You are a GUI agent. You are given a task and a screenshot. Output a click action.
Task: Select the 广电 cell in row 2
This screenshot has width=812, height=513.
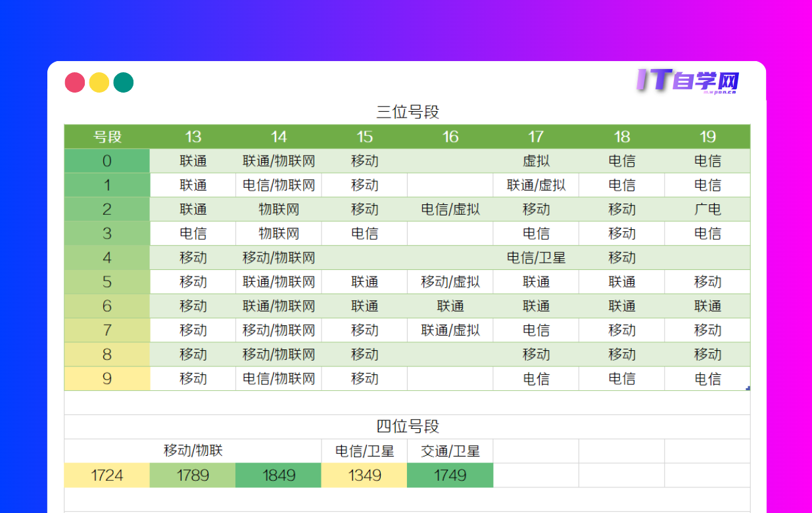(x=707, y=209)
